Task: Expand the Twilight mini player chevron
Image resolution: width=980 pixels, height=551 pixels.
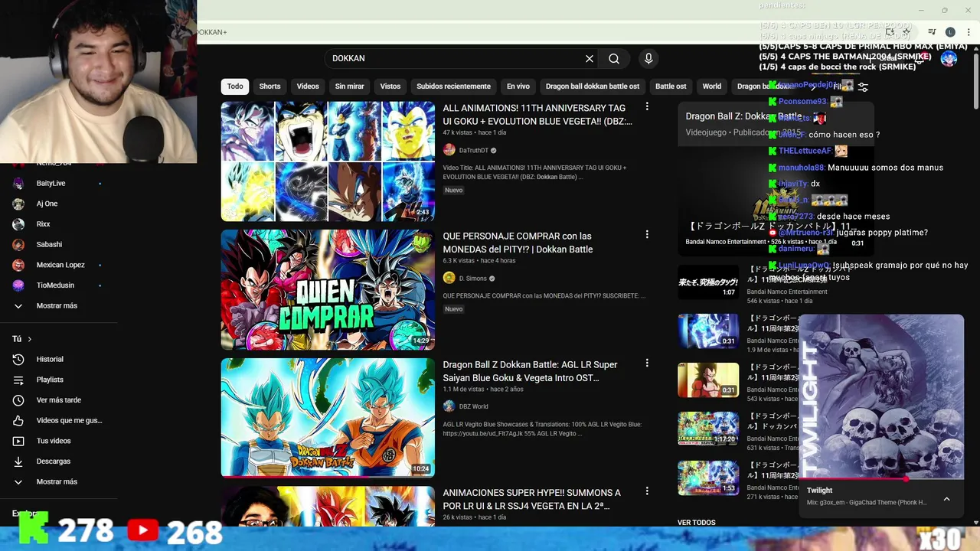Action: (x=946, y=499)
